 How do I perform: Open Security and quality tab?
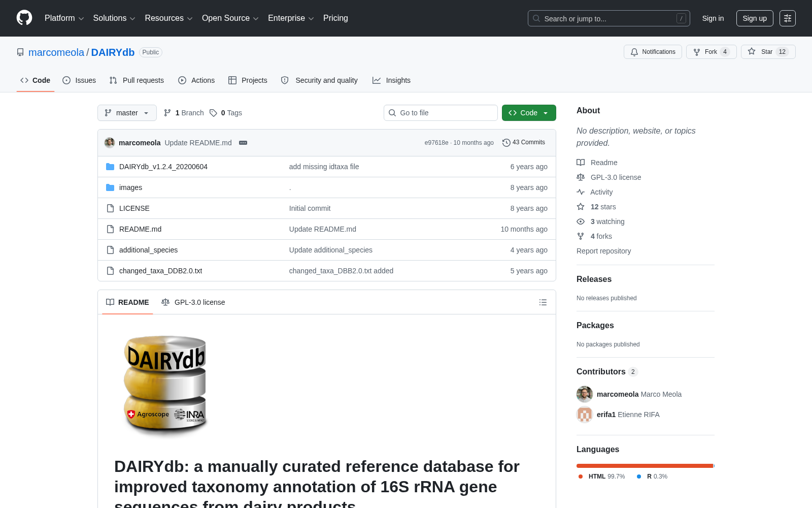tap(319, 80)
